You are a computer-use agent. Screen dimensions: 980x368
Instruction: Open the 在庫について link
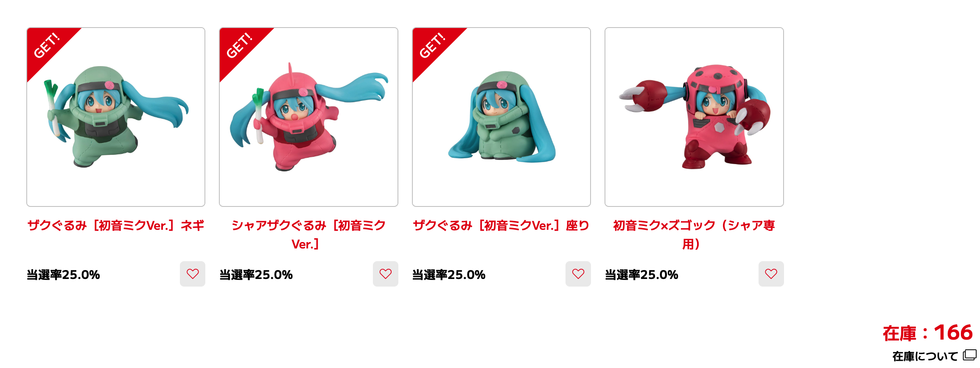(925, 356)
